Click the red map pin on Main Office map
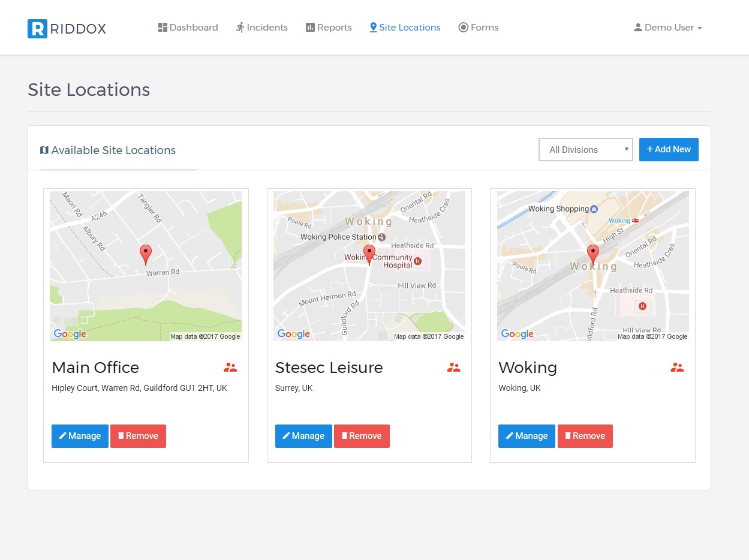The height and width of the screenshot is (560, 749). click(x=146, y=254)
